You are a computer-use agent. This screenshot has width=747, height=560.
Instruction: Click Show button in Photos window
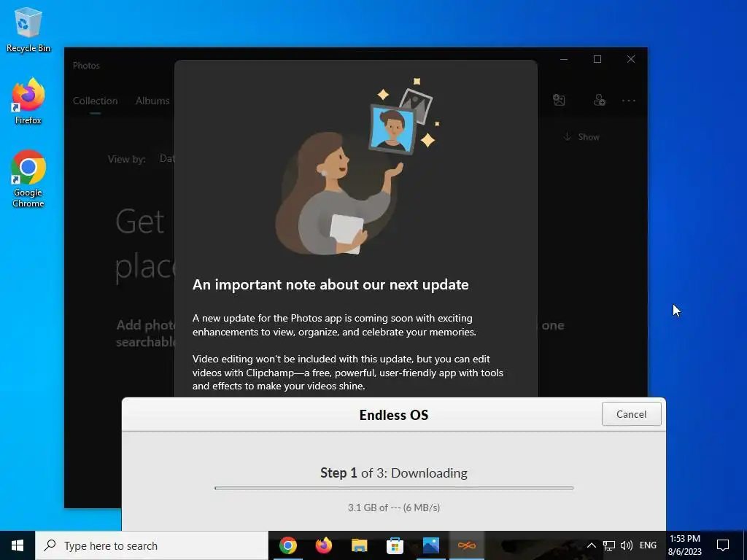pyautogui.click(x=581, y=137)
